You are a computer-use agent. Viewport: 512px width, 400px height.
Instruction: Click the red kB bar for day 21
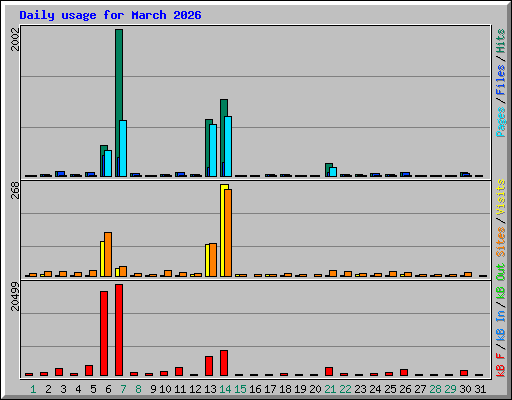pos(329,372)
